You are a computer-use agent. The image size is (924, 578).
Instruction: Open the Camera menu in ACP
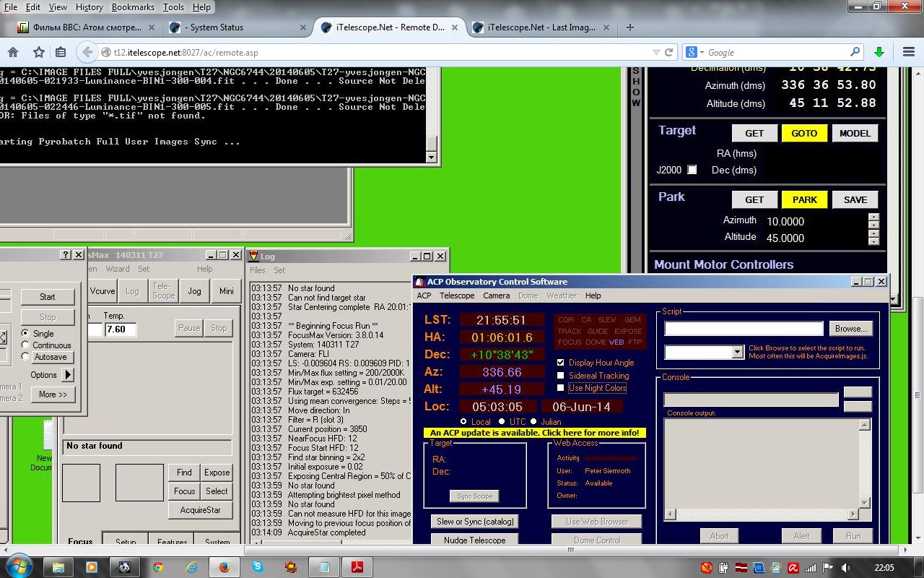click(496, 296)
